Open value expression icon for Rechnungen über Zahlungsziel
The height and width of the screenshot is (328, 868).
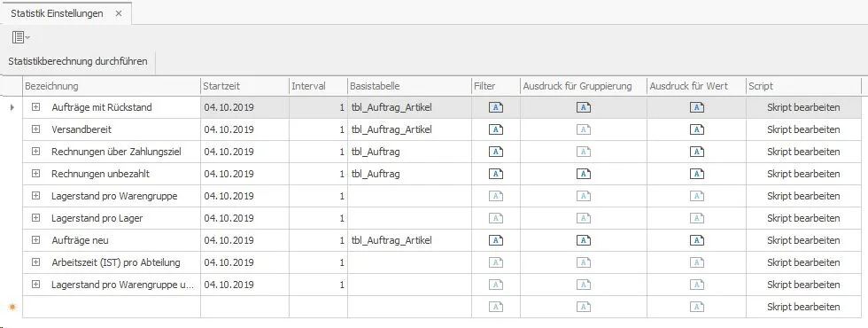pos(696,152)
